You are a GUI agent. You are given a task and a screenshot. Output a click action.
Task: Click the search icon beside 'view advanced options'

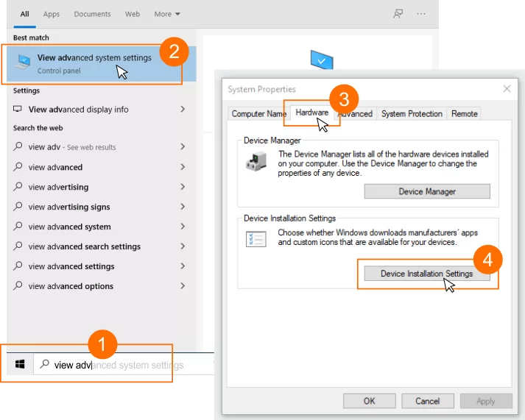point(18,285)
